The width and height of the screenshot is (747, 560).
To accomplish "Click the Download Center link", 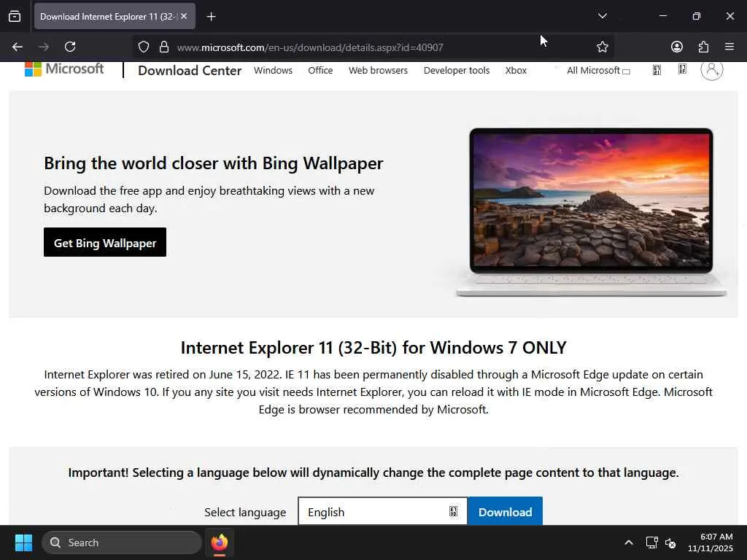I will point(190,71).
